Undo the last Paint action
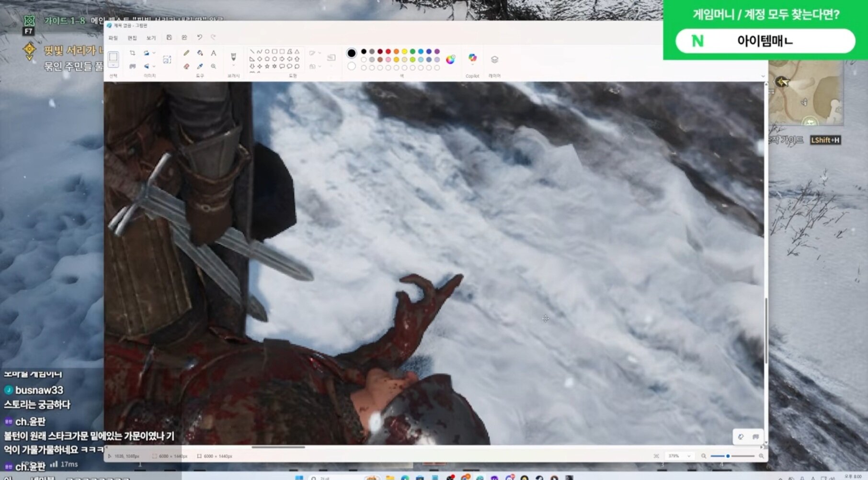The height and width of the screenshot is (480, 868). coord(199,37)
